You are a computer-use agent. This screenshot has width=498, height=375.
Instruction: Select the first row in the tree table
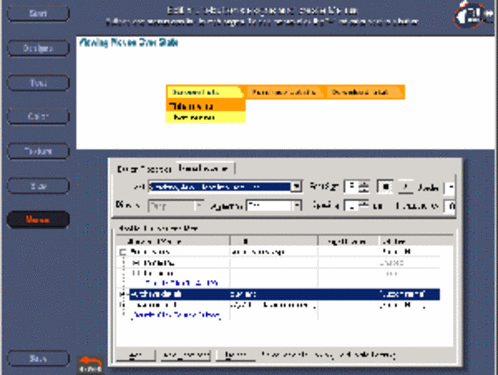click(x=279, y=252)
